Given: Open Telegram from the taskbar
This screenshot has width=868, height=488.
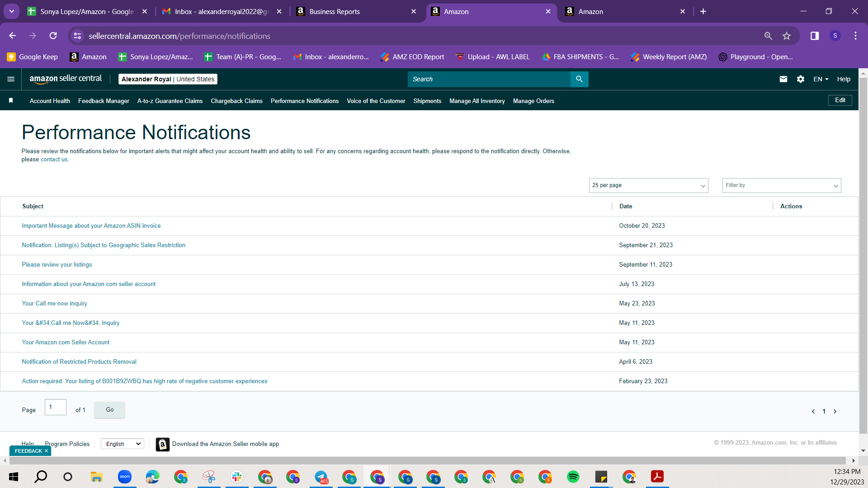Looking at the screenshot, I should [x=321, y=477].
